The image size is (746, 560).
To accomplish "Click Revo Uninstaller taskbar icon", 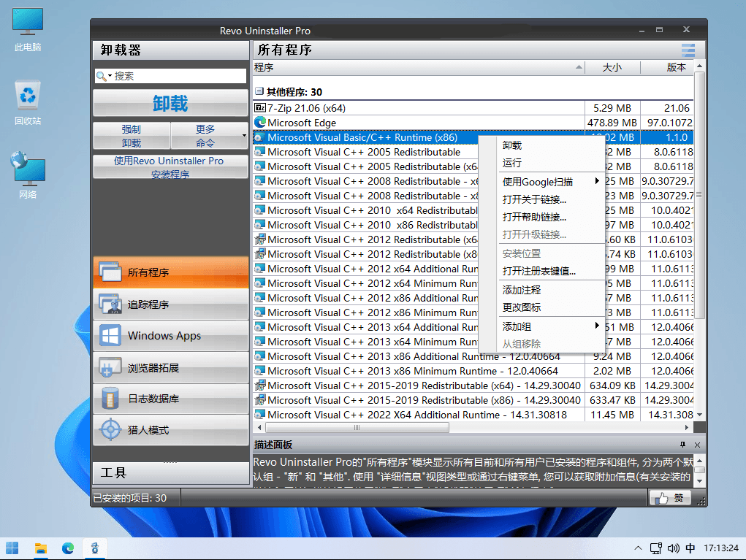I will tap(95, 548).
